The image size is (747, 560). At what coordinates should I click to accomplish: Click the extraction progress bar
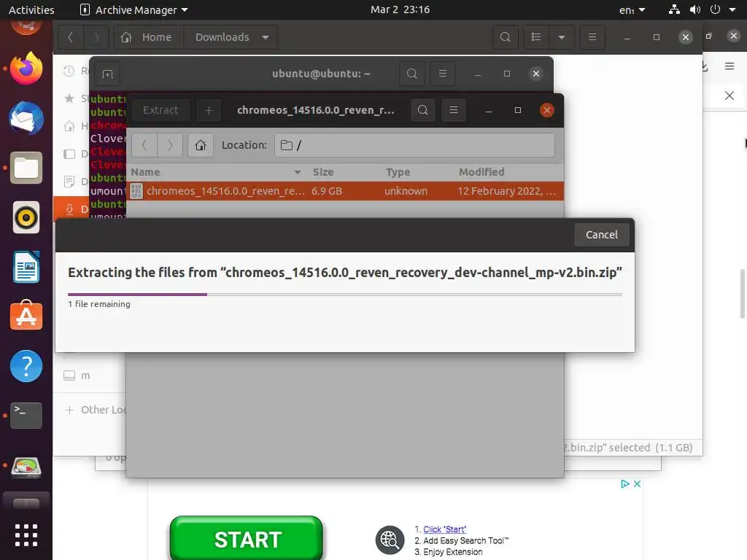pos(345,295)
